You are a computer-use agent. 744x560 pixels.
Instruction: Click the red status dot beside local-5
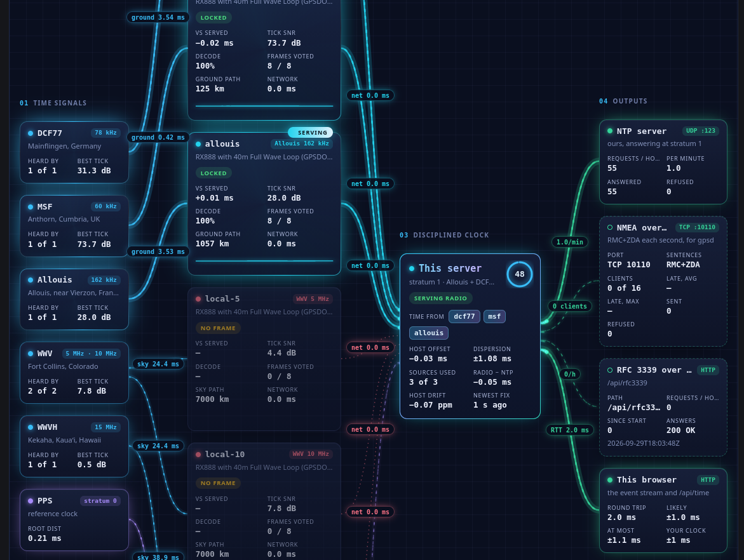pyautogui.click(x=198, y=299)
